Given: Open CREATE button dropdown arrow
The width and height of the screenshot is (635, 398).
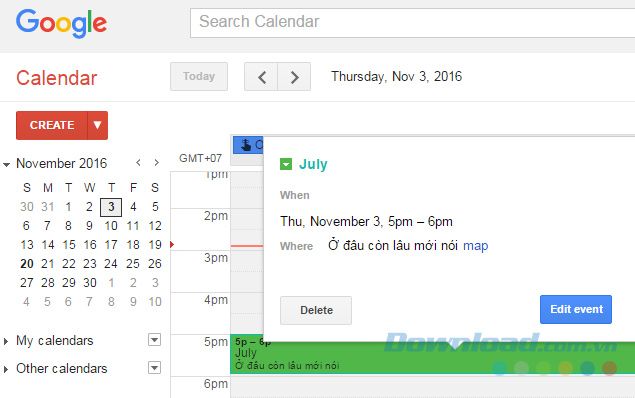Looking at the screenshot, I should point(98,126).
